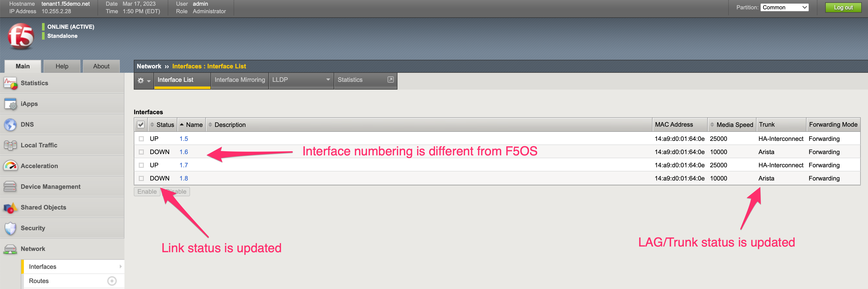868x289 pixels.
Task: Check the box for interface 1.8
Action: [141, 178]
